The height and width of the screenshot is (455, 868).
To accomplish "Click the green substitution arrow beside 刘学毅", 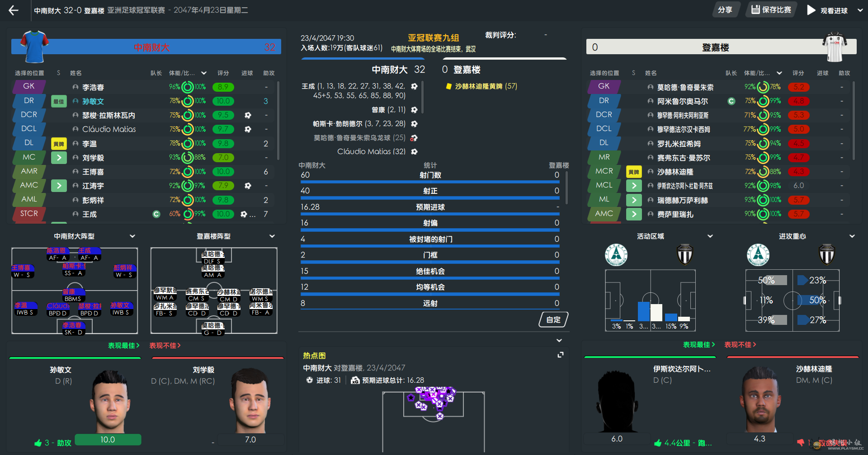I will pos(59,158).
